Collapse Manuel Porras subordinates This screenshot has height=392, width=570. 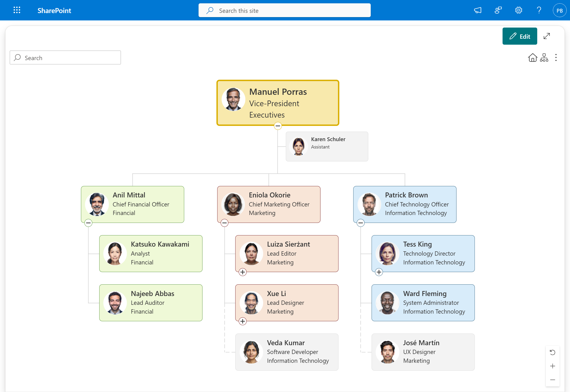click(x=278, y=126)
